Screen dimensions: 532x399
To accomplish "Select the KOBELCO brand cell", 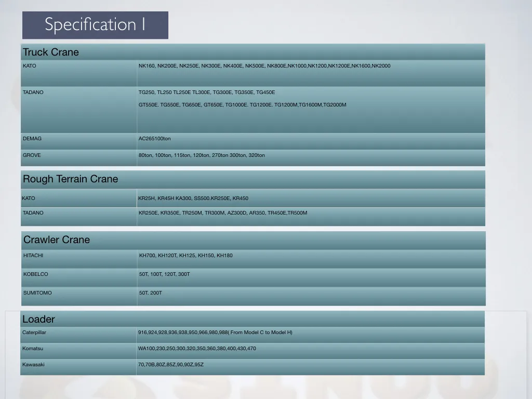I will (35, 274).
